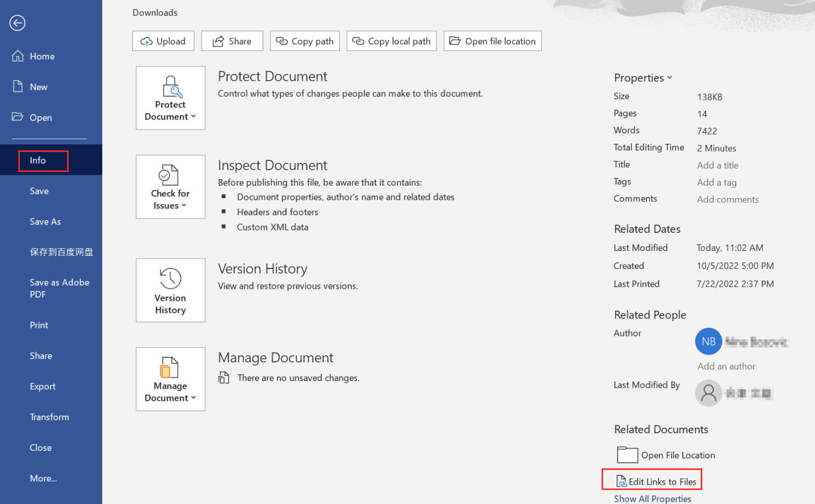Image resolution: width=815 pixels, height=504 pixels.
Task: Click the Manage Document icon
Action: coord(170,369)
